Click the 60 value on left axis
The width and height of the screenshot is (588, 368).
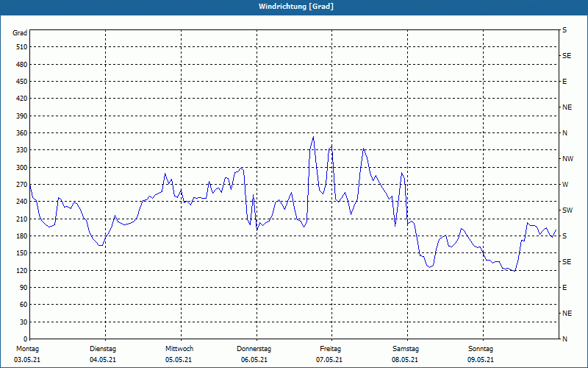[24, 305]
